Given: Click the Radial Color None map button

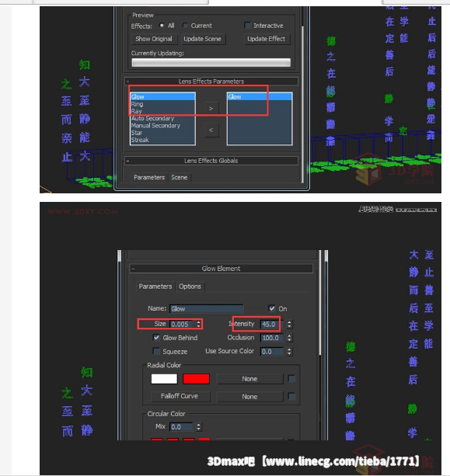Looking at the screenshot, I should [x=249, y=379].
